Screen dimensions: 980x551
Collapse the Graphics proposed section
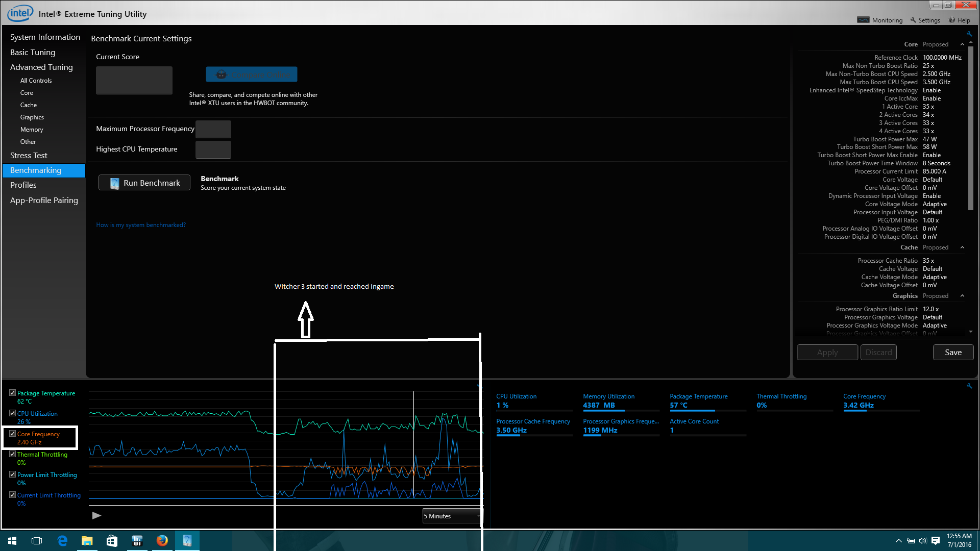tap(962, 296)
